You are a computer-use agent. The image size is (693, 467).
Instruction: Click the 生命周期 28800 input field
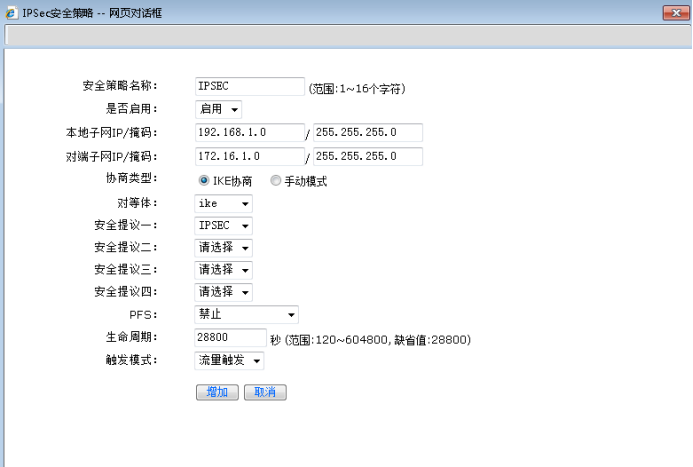tap(230, 338)
